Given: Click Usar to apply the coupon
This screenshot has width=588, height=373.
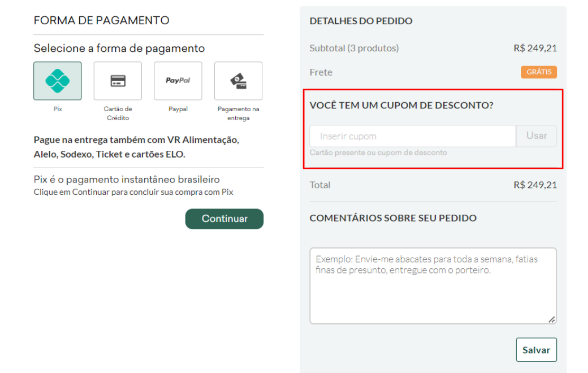Looking at the screenshot, I should click(536, 136).
